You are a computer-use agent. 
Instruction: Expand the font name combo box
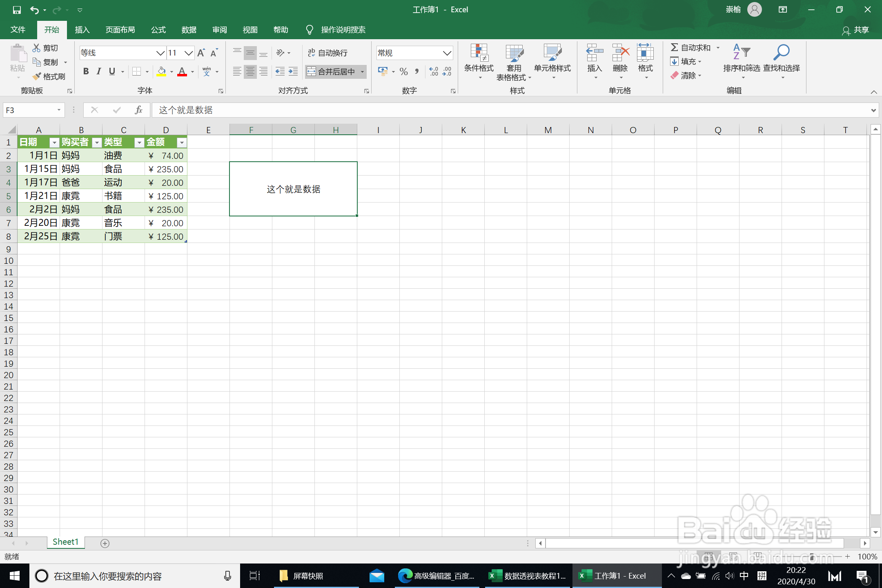[x=160, y=53]
